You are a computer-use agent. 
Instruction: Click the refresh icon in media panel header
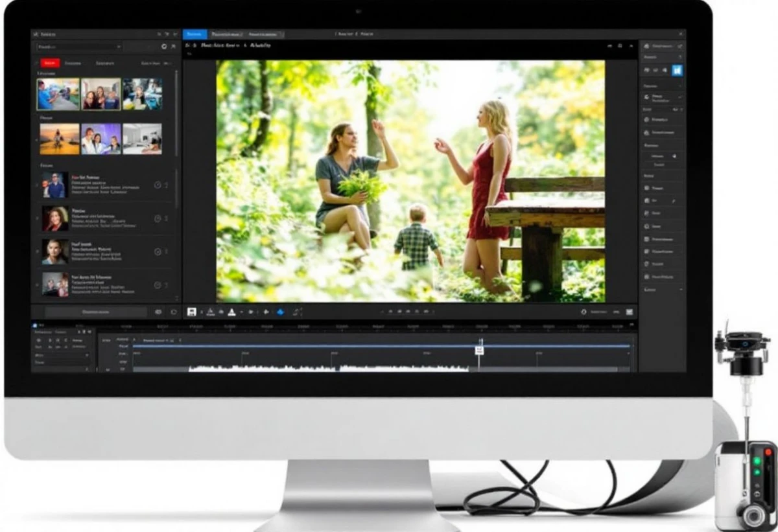pos(164,47)
